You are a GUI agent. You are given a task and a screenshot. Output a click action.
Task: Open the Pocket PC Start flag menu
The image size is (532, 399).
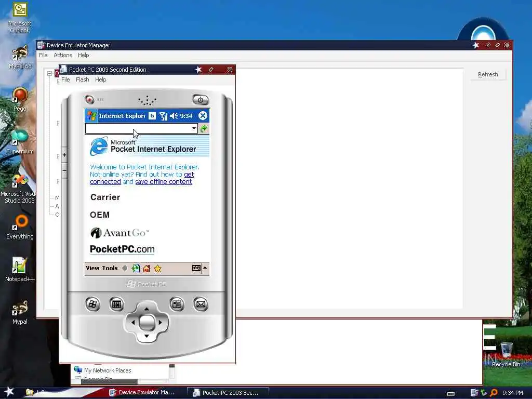[x=91, y=116]
